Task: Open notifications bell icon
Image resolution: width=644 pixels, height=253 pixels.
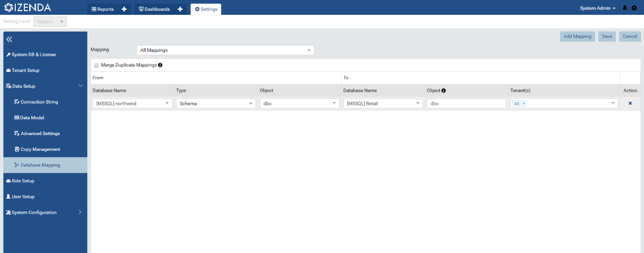Action: 625,8
